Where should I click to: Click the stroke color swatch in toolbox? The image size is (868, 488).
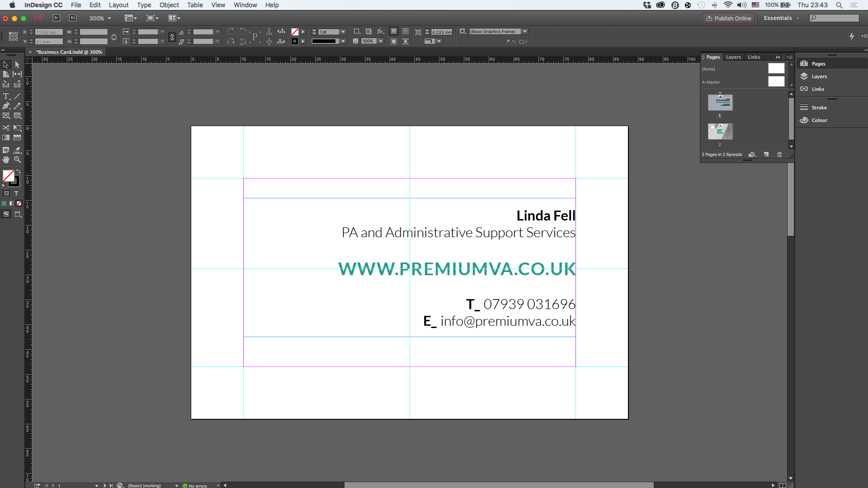coord(15,182)
